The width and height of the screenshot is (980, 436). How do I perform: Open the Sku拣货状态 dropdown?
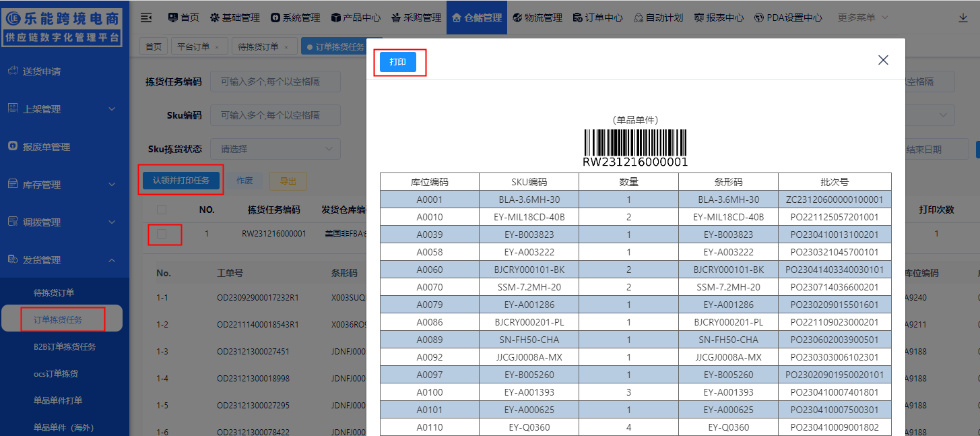[275, 149]
